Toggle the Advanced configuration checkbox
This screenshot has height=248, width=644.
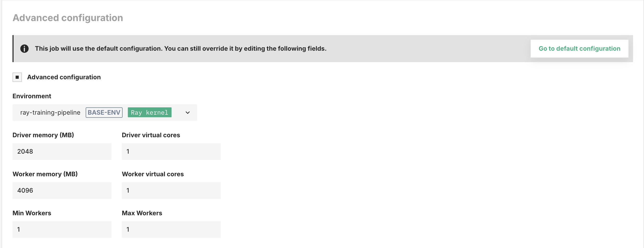[17, 77]
